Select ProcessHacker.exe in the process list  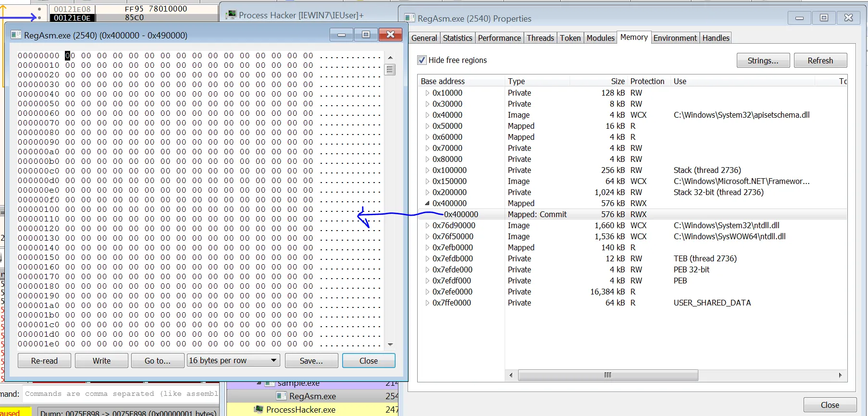click(312, 410)
